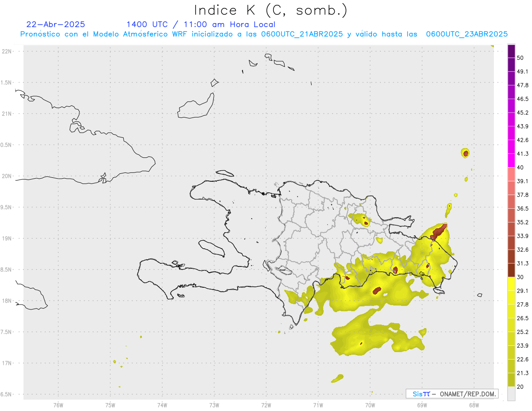The width and height of the screenshot is (532, 411).
Task: Click the longitude axis label '76W'
Action: click(58, 405)
